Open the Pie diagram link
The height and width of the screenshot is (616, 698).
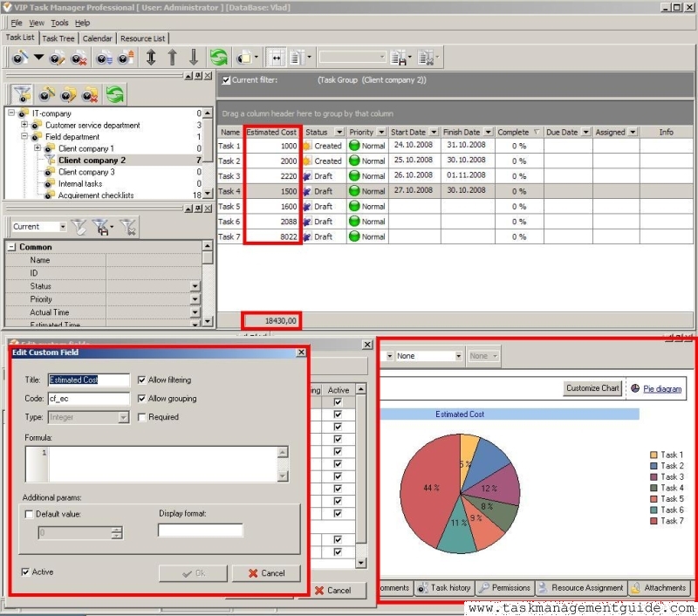[662, 388]
